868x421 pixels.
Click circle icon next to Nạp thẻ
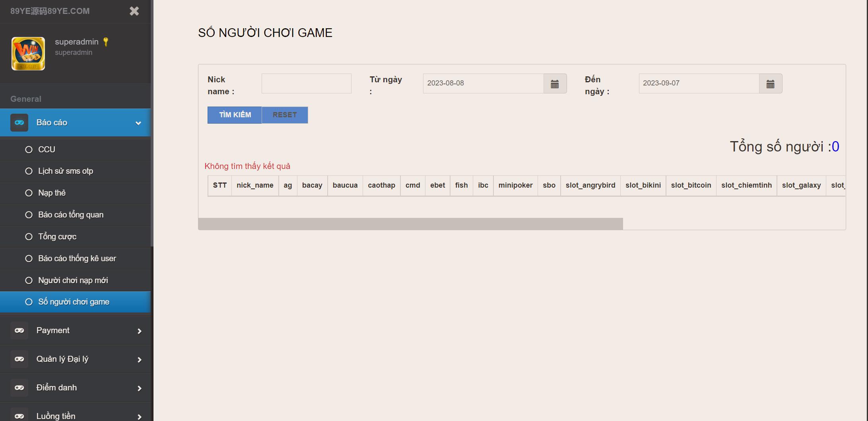[x=29, y=193]
